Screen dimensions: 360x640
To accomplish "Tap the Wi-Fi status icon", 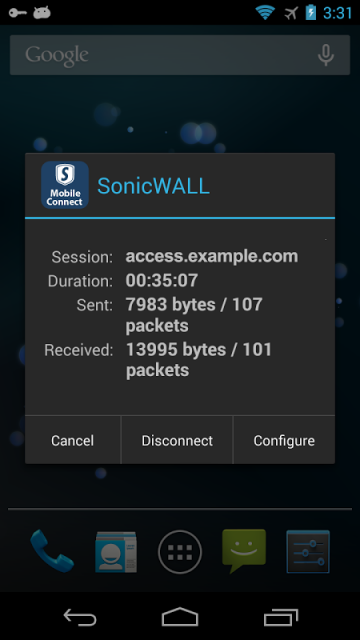I will pos(265,13).
